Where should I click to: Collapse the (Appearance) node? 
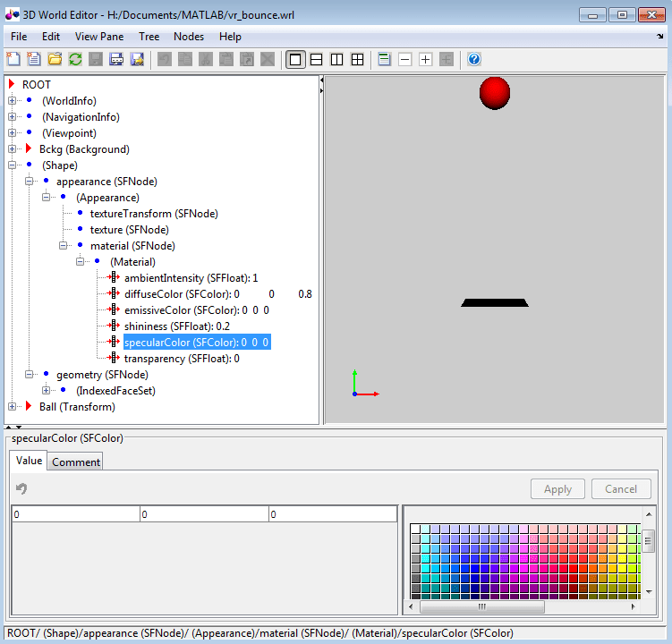47,197
